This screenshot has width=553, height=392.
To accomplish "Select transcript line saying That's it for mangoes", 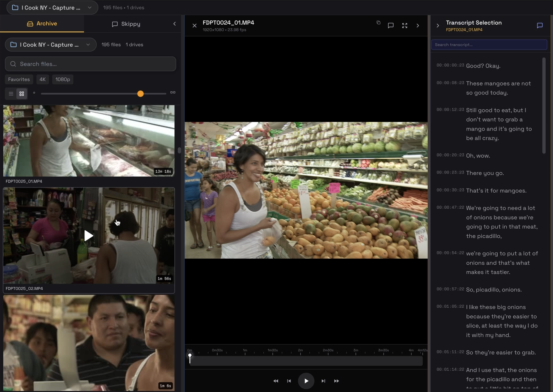I will (497, 190).
